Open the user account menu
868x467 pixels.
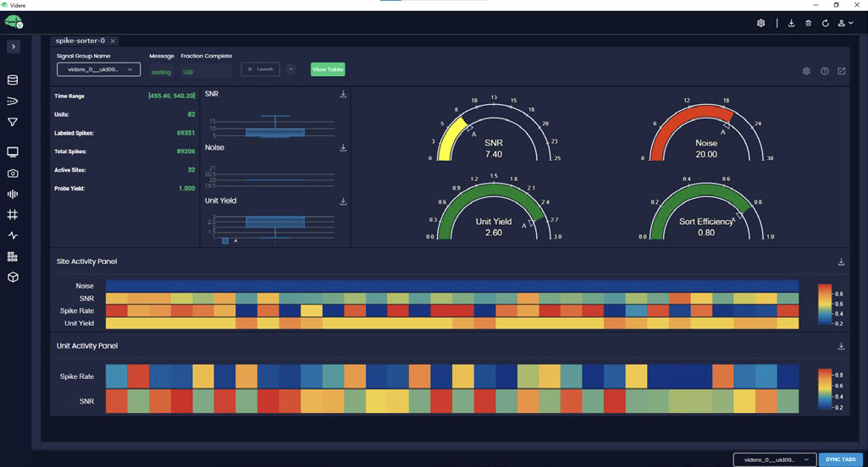tap(845, 23)
